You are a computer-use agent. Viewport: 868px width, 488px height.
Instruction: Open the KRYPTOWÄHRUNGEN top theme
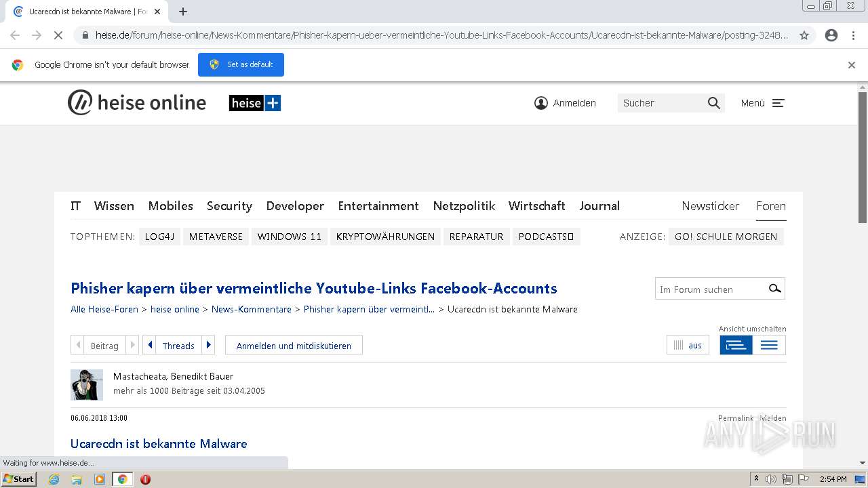click(x=385, y=237)
